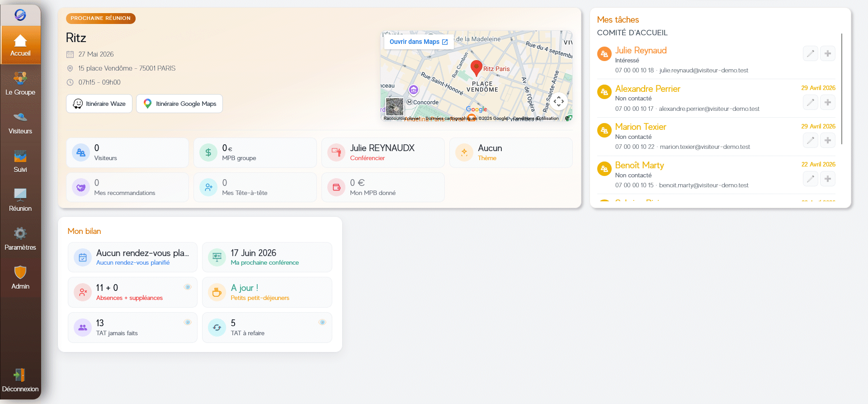Open the Aucun rendez-vous planifié card
This screenshot has height=404, width=868.
pos(132,257)
